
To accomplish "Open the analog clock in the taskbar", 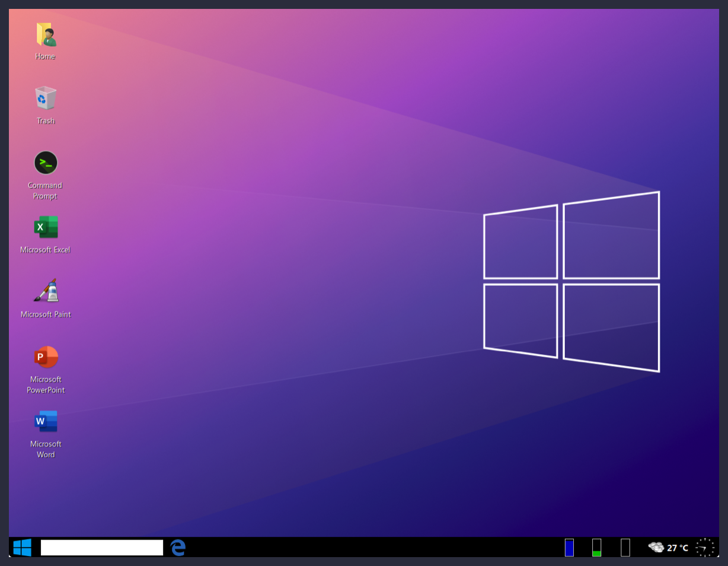I will click(705, 548).
